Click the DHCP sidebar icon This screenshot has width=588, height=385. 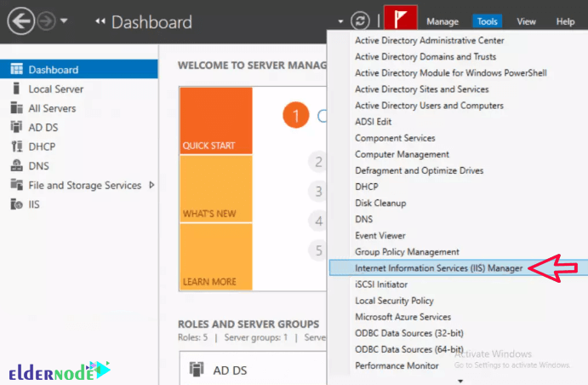[x=17, y=146]
